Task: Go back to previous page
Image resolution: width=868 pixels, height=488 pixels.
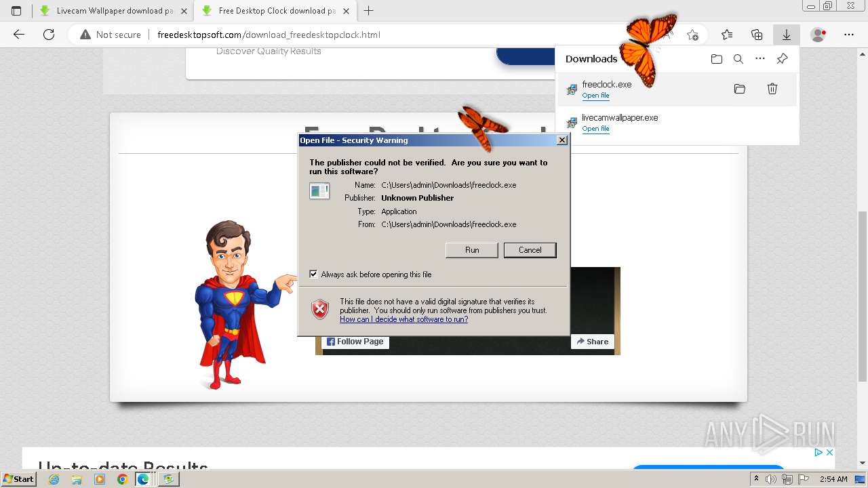Action: [19, 35]
